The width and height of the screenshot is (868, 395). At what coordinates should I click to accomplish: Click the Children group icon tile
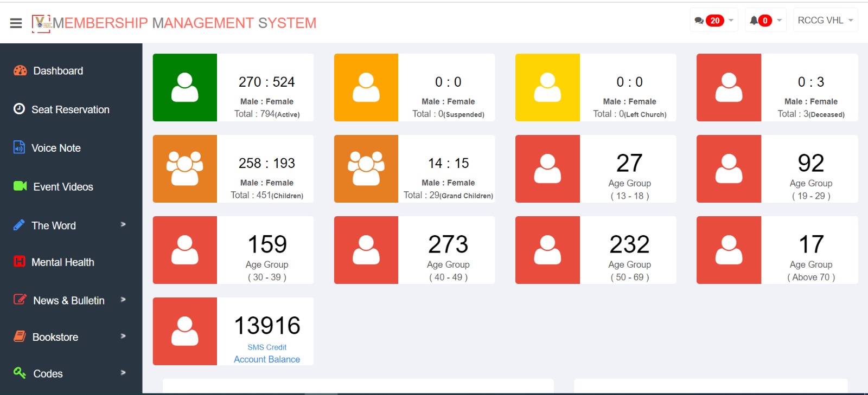pos(185,169)
